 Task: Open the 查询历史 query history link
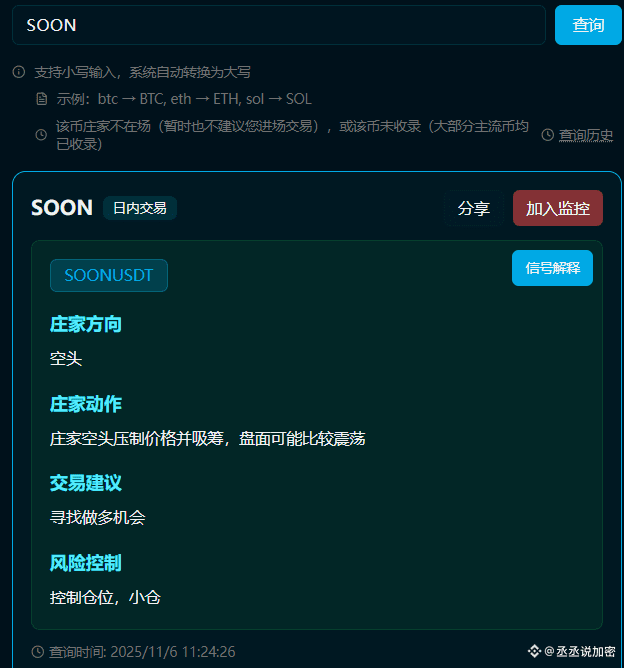click(586, 135)
